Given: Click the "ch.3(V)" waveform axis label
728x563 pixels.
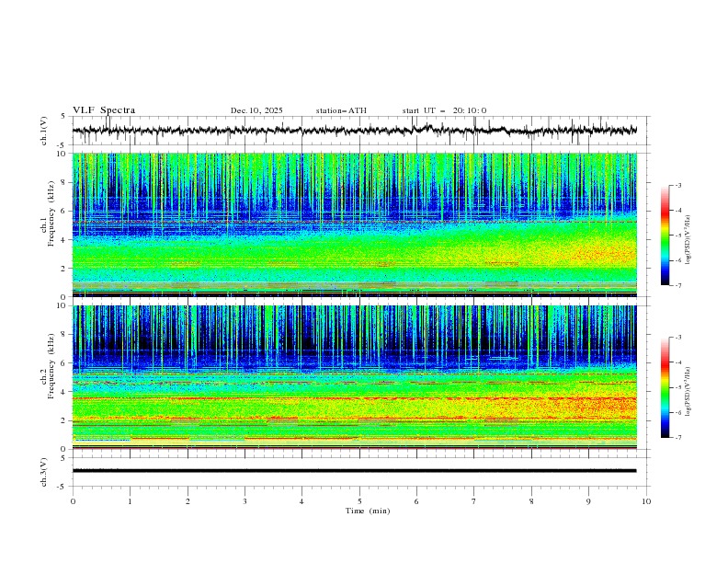Looking at the screenshot, I should [x=44, y=472].
